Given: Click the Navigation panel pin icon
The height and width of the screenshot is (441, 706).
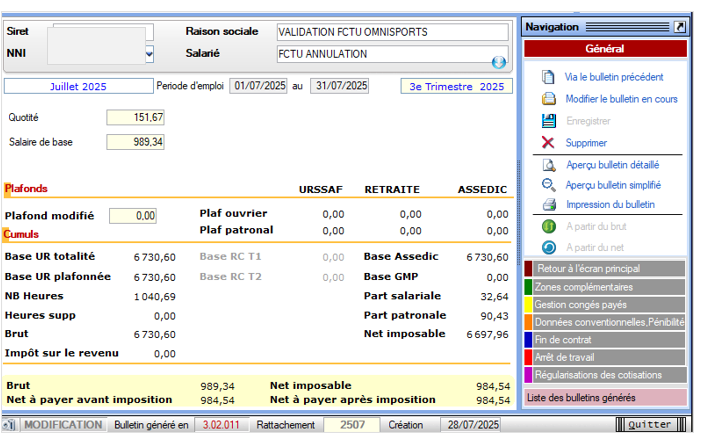Looking at the screenshot, I should [680, 27].
